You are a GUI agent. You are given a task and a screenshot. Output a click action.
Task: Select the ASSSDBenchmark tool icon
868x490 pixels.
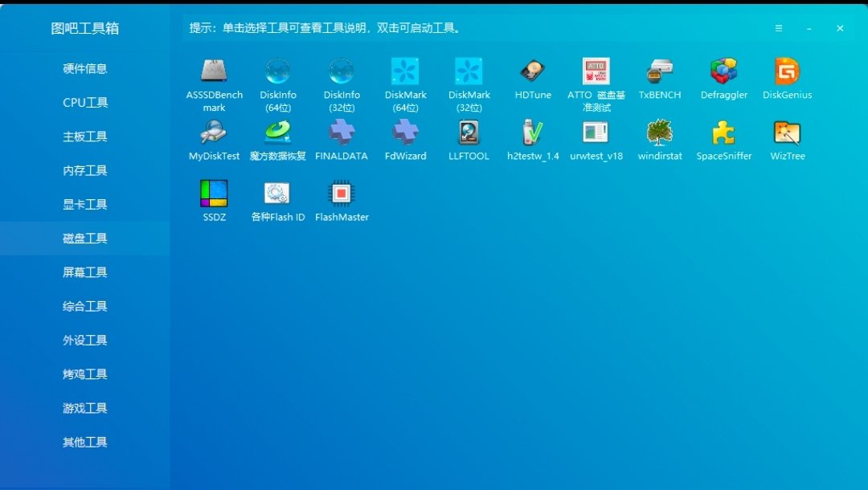[x=215, y=71]
